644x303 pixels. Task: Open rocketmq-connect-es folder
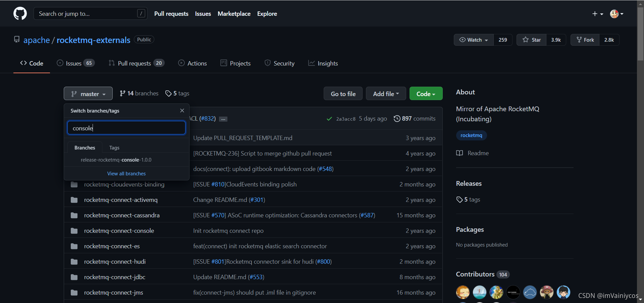click(112, 246)
